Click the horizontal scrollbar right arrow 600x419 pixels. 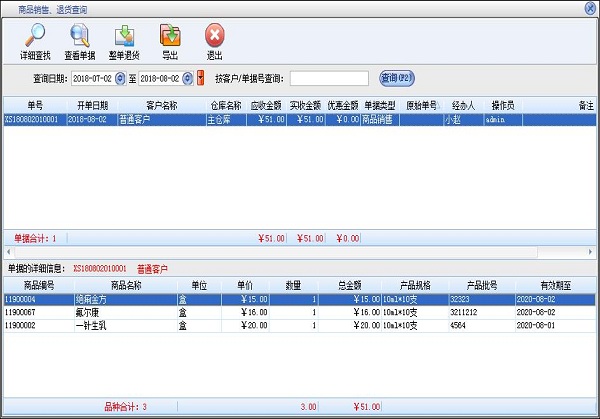pos(591,252)
